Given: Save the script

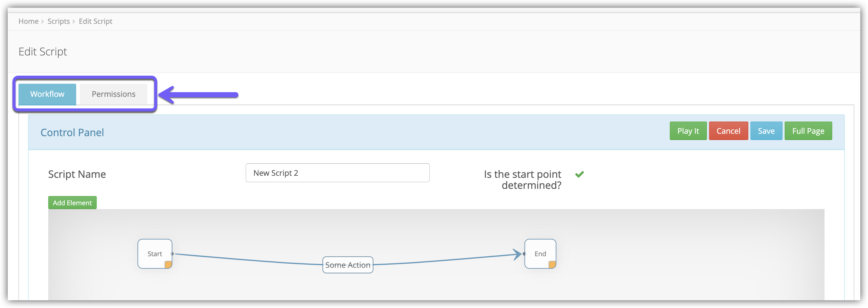Looking at the screenshot, I should click(x=766, y=131).
